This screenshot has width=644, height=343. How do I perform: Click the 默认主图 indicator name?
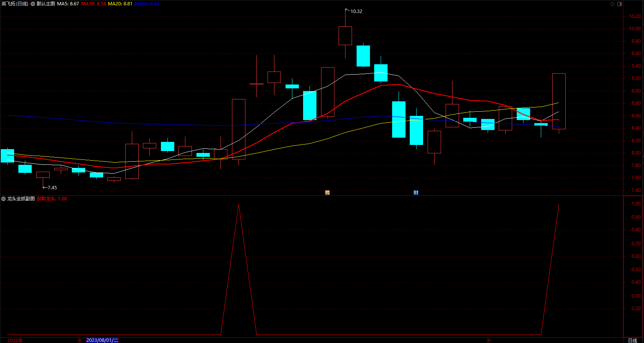coord(46,4)
